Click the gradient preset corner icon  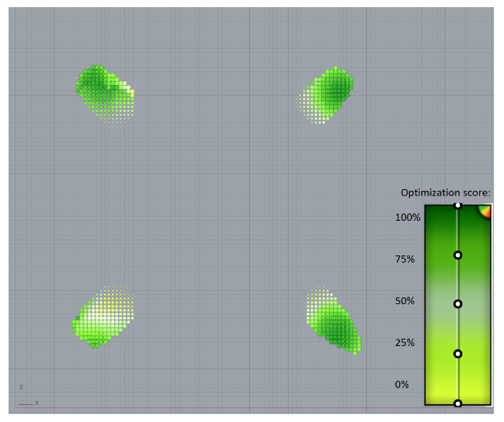click(485, 211)
